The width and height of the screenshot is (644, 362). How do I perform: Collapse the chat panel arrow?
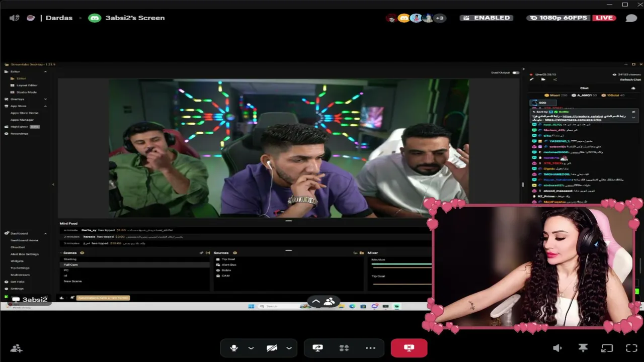coord(523,69)
